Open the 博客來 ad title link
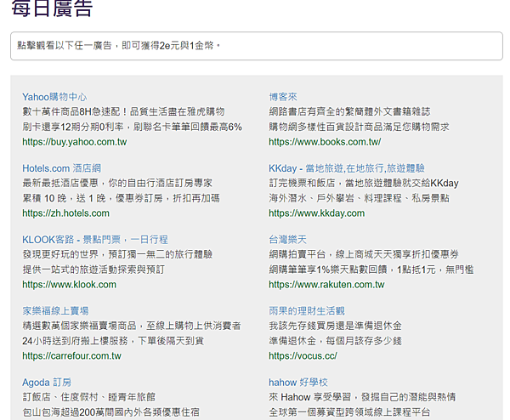Screen dimensions: 510x420 tap(283, 97)
